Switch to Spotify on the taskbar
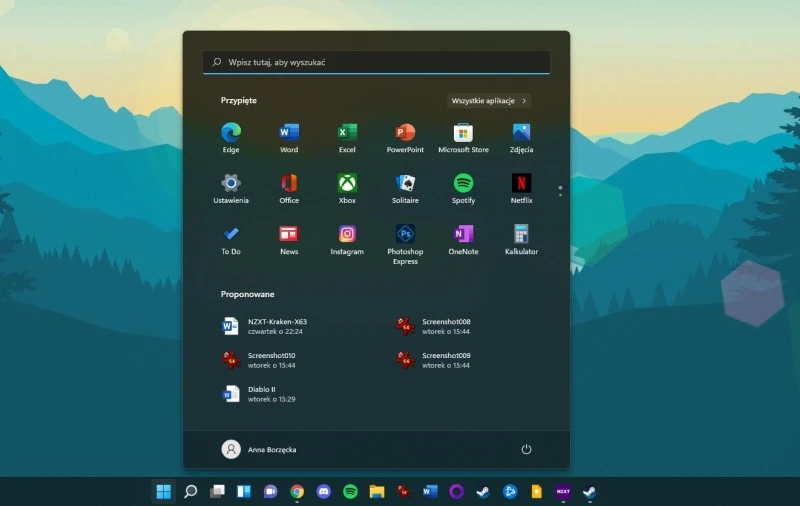The width and height of the screenshot is (800, 506). 350,491
